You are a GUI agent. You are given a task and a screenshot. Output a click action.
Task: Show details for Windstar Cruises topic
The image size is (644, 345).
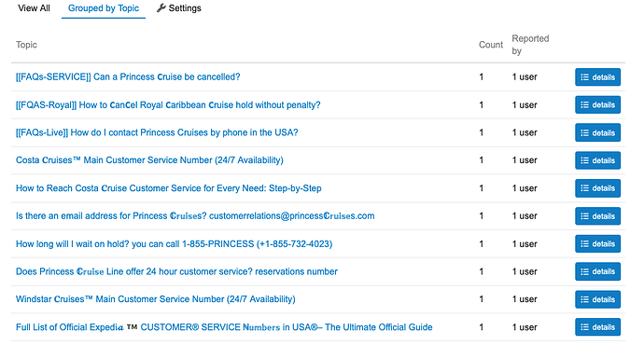click(x=597, y=299)
